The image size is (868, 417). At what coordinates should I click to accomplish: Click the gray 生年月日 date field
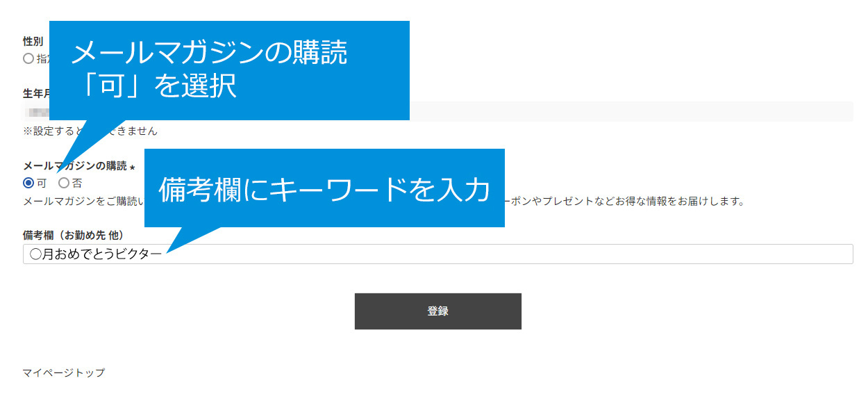point(631,111)
